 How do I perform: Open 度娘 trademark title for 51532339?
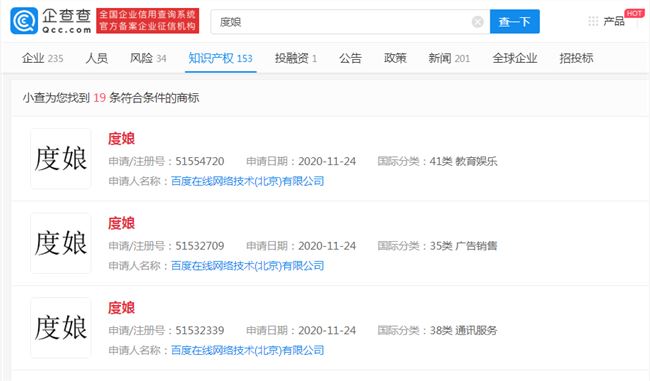coord(121,308)
